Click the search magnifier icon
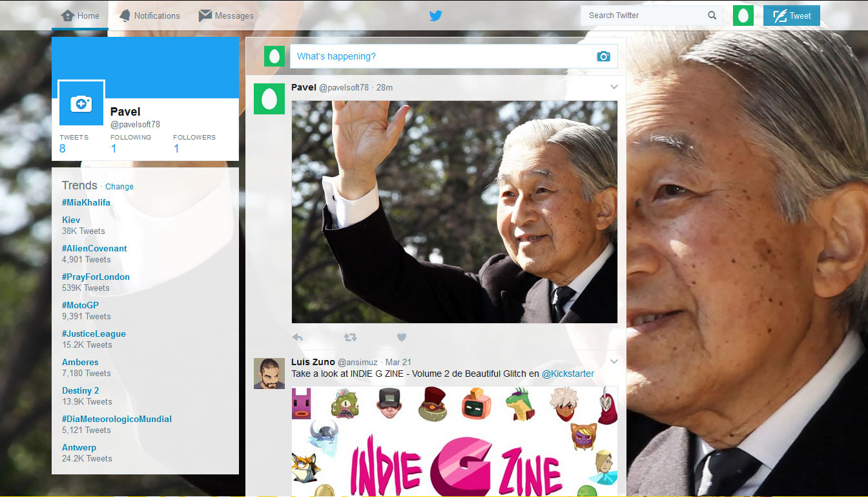This screenshot has height=497, width=868. coord(712,16)
